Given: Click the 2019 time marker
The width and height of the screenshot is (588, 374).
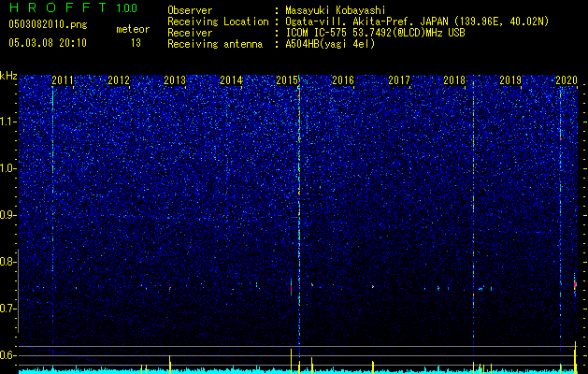Looking at the screenshot, I should pos(510,79).
